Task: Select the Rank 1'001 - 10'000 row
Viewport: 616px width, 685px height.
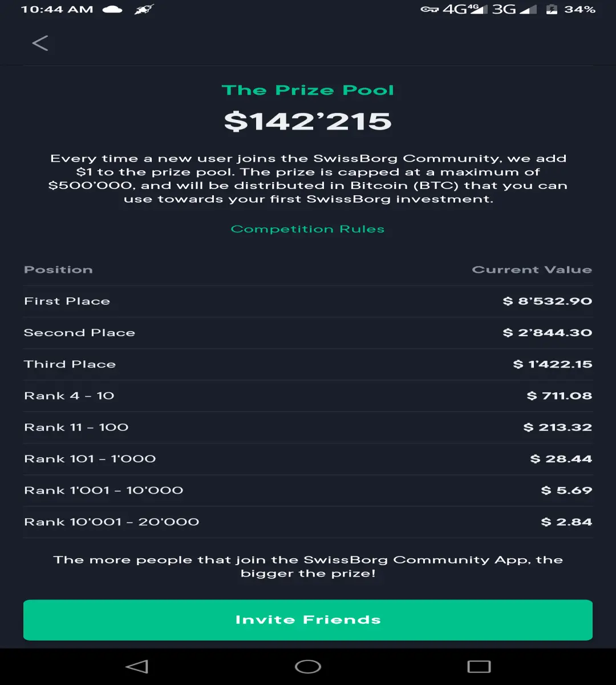Action: click(x=308, y=490)
